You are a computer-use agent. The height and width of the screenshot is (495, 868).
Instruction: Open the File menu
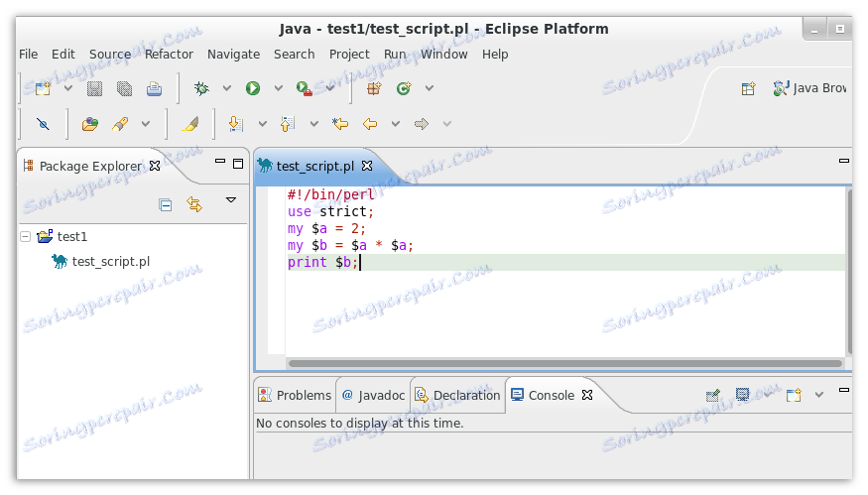[28, 55]
